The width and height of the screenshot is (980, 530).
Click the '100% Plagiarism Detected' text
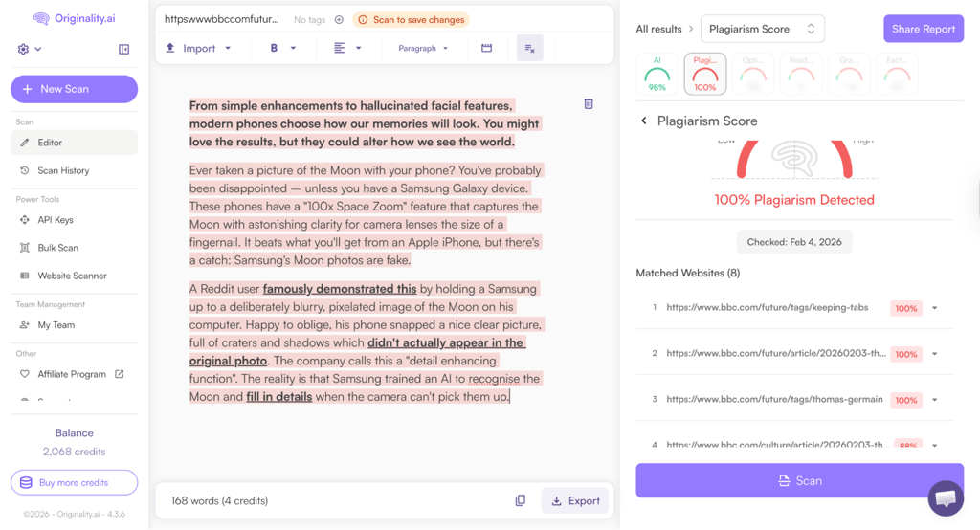pyautogui.click(x=794, y=200)
